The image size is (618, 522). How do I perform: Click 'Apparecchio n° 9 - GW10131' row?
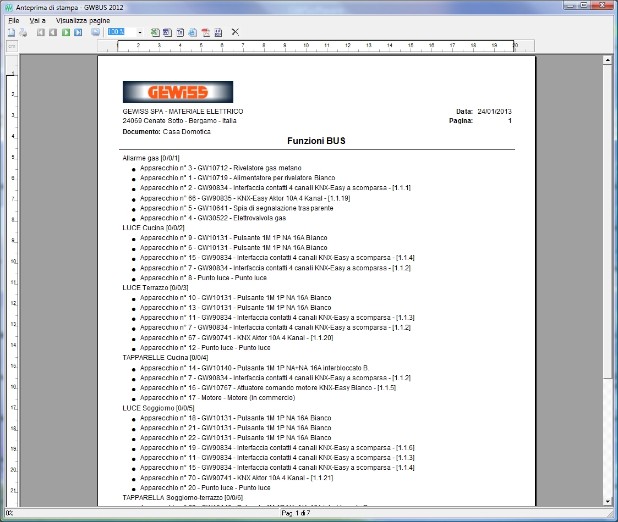(x=234, y=238)
